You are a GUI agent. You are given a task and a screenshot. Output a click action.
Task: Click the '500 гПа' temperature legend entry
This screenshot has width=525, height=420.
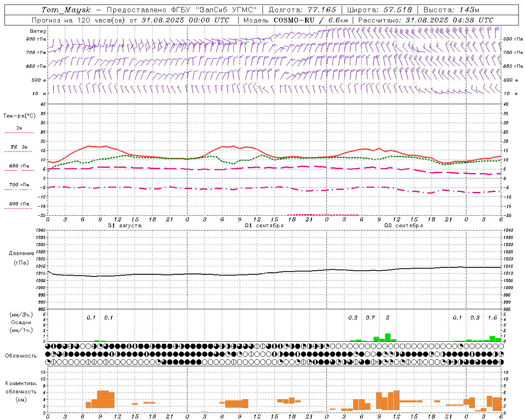click(x=19, y=204)
